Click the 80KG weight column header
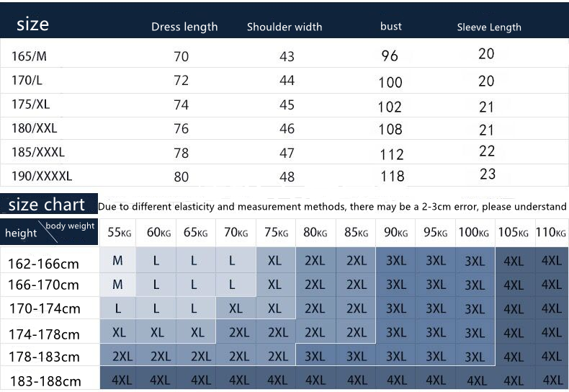The image size is (569, 392). point(315,233)
